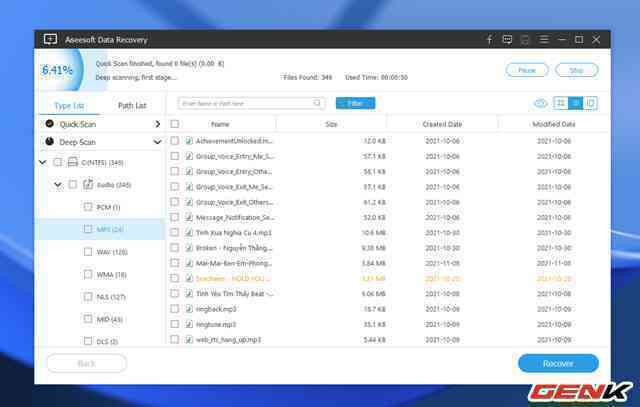Viewport: 640px width, 407px height.
Task: Check the Group_Voice_Entry_Me file checkbox
Action: (x=175, y=156)
